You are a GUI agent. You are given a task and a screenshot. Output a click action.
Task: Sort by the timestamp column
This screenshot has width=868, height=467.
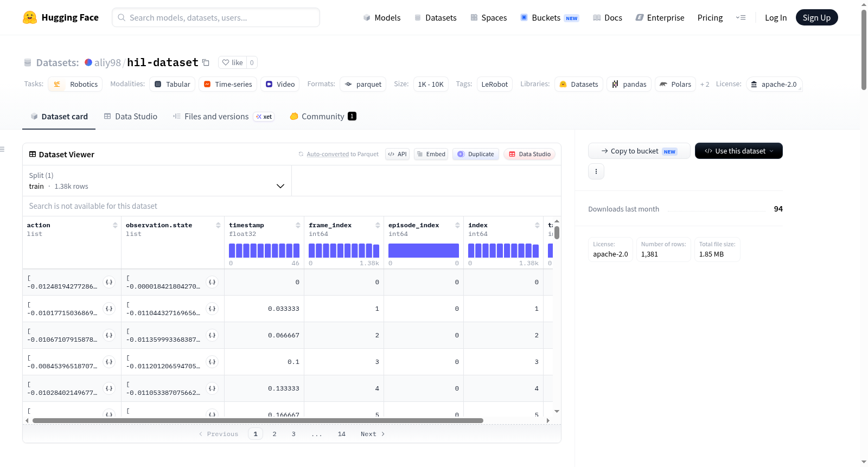tap(298, 225)
